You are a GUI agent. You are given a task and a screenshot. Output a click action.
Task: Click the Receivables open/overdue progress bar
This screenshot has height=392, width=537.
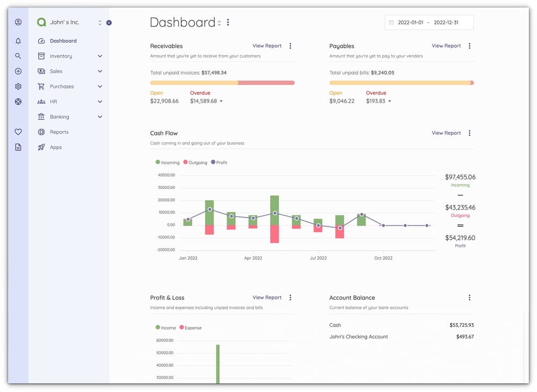222,82
